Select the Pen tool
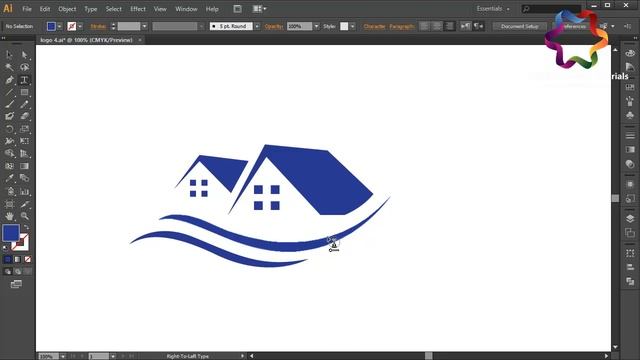 point(9,80)
